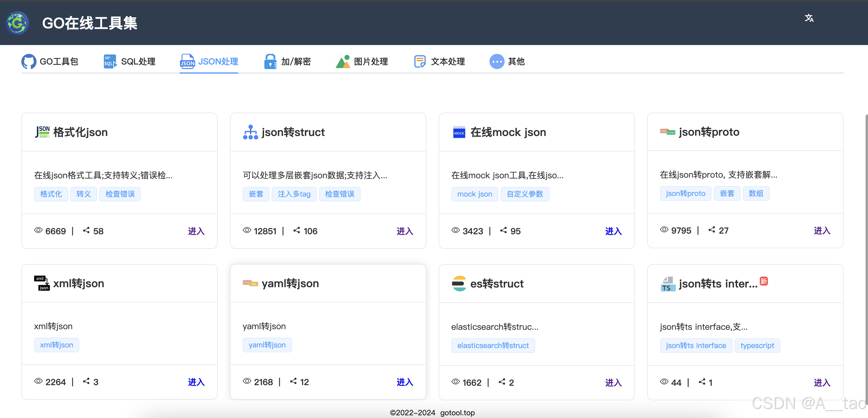Open the 加/解密 tab
The image size is (868, 418).
[288, 61]
